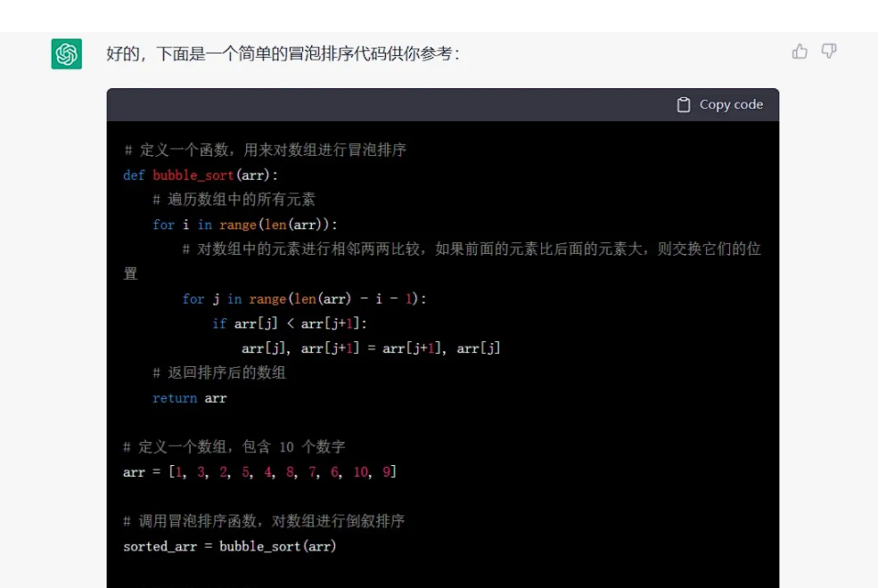Screen dimensions: 878x588
Task: Click the comment 返回排序后的数组
Action: [219, 372]
